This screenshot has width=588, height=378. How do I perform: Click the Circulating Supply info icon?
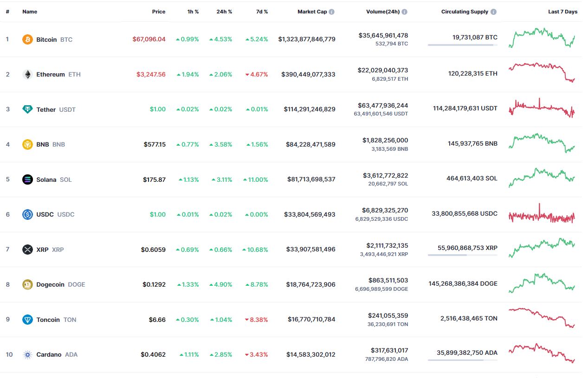(x=493, y=12)
